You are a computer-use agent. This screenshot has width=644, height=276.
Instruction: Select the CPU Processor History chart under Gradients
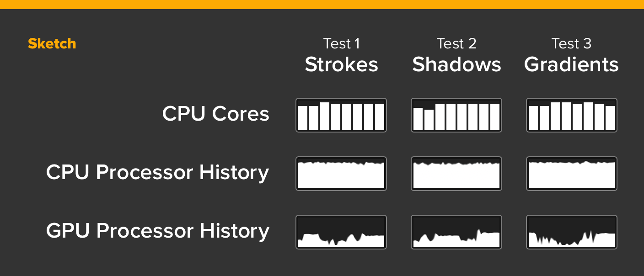pos(572,174)
